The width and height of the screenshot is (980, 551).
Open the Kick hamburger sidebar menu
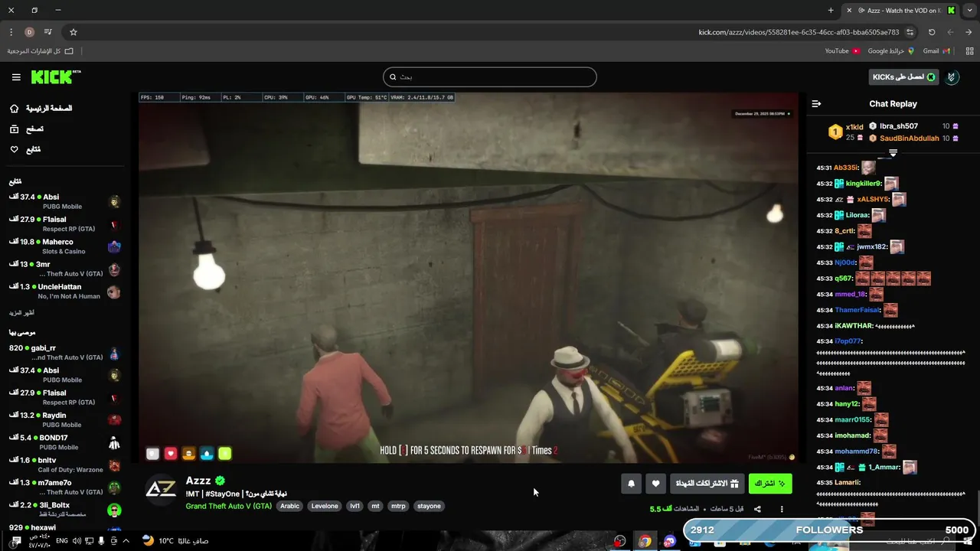click(x=16, y=77)
